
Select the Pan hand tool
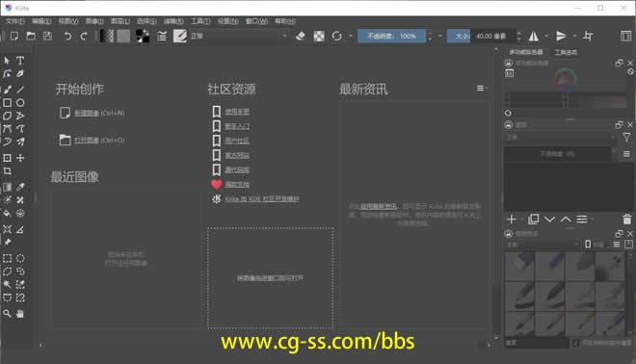pyautogui.click(x=20, y=313)
